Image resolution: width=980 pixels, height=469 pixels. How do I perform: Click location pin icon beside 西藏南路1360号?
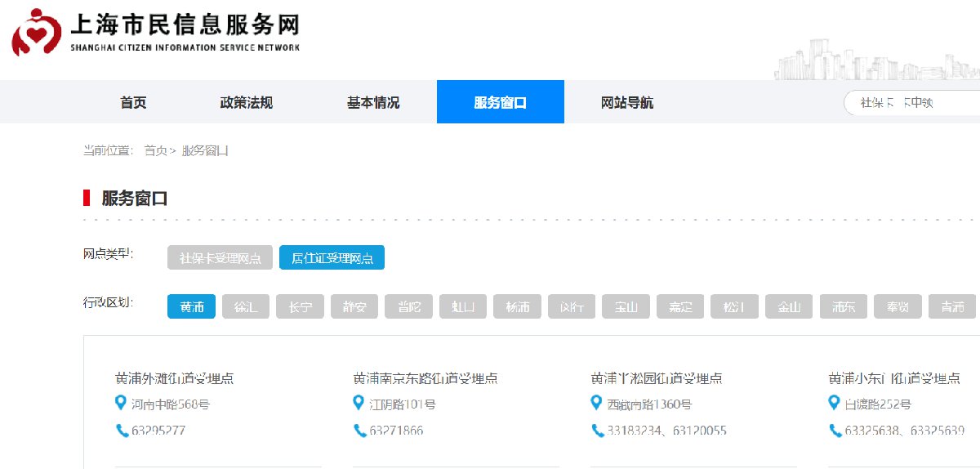click(596, 403)
